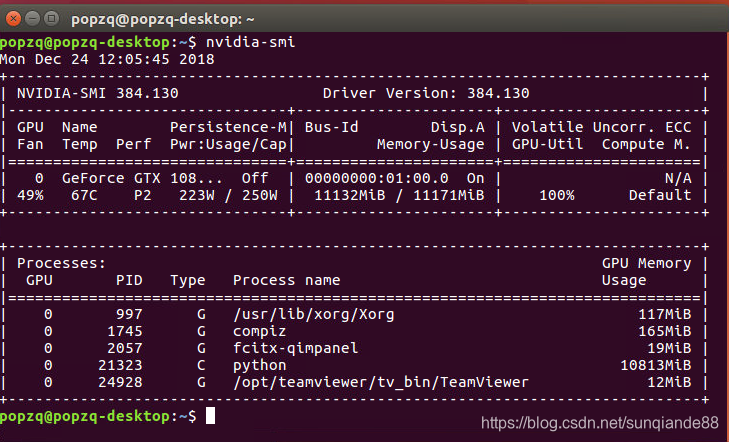
Task: Click process name '/usr/lib/xorg/Xorg'
Action: pyautogui.click(x=314, y=315)
